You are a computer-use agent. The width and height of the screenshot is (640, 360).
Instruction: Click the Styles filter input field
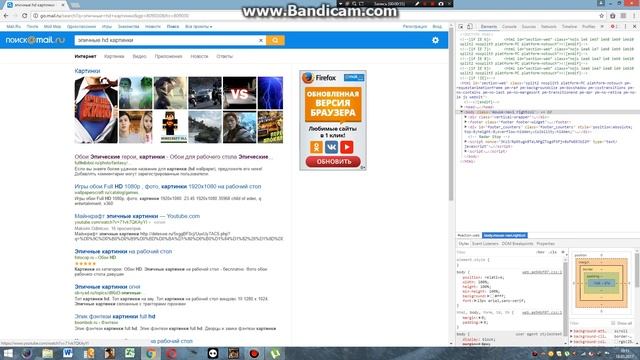click(x=495, y=252)
